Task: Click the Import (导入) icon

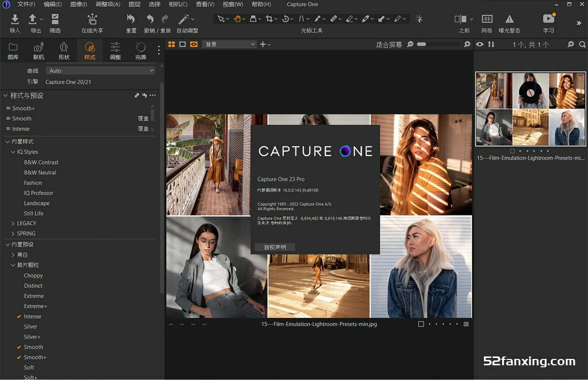Action: (15, 19)
